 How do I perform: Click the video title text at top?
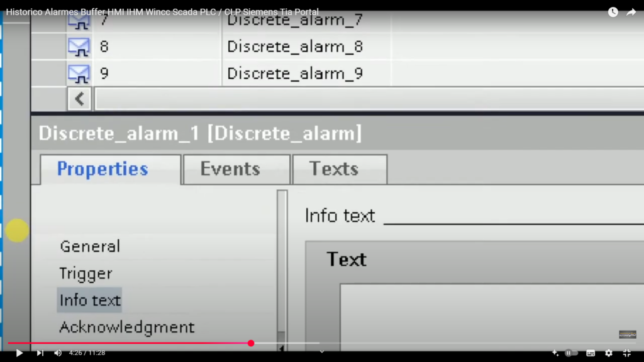(162, 12)
